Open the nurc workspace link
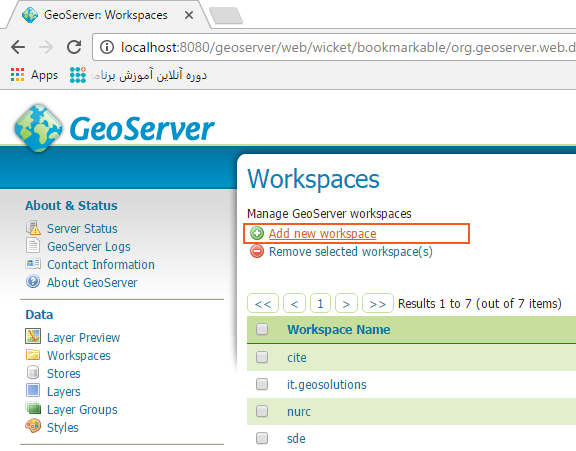The image size is (576, 451). point(299,412)
